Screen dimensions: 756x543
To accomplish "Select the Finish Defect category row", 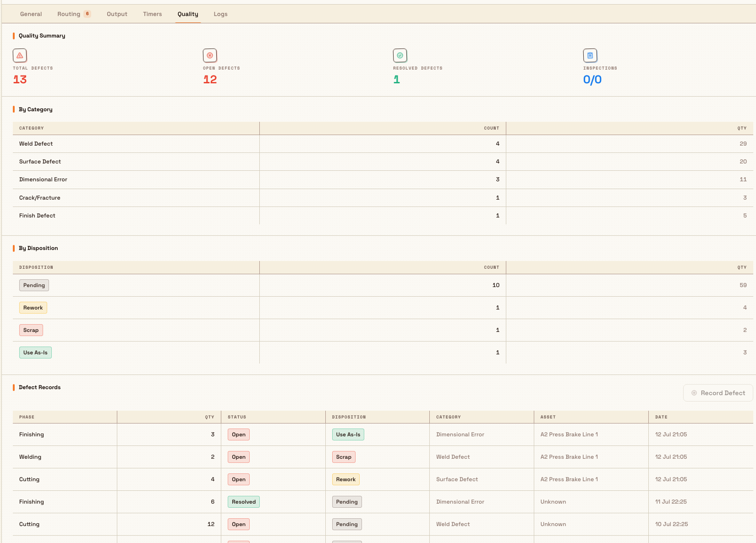I will [383, 216].
